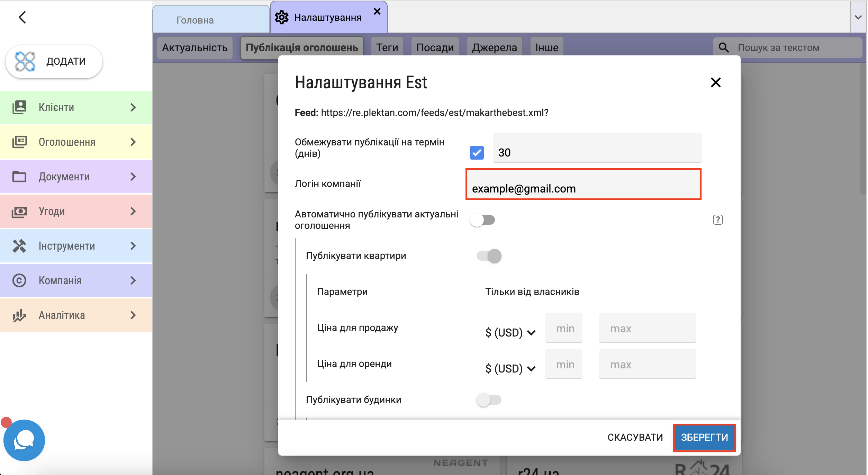Click the Аналітика chart icon
This screenshot has height=475, width=868.
click(19, 315)
